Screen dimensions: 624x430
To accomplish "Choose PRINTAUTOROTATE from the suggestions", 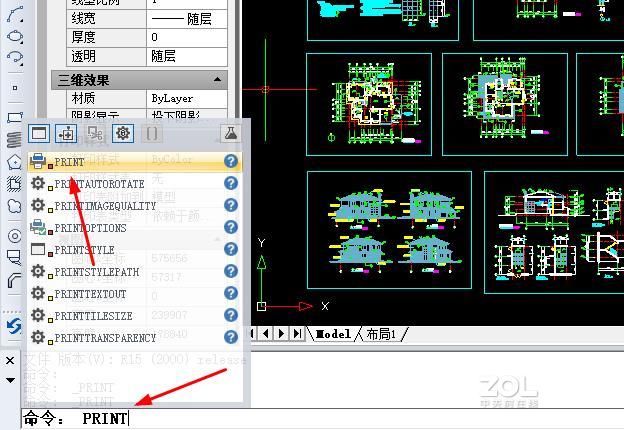I will (x=135, y=183).
